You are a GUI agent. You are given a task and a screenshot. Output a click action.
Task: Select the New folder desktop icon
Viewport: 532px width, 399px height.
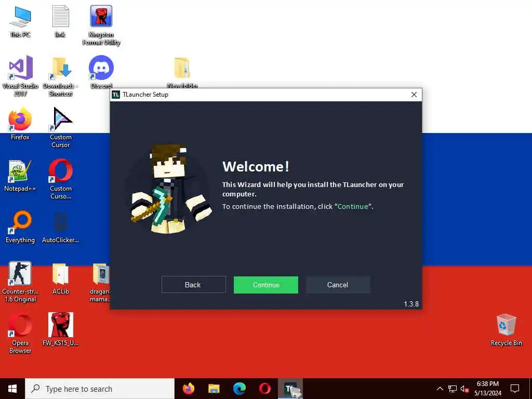[182, 72]
